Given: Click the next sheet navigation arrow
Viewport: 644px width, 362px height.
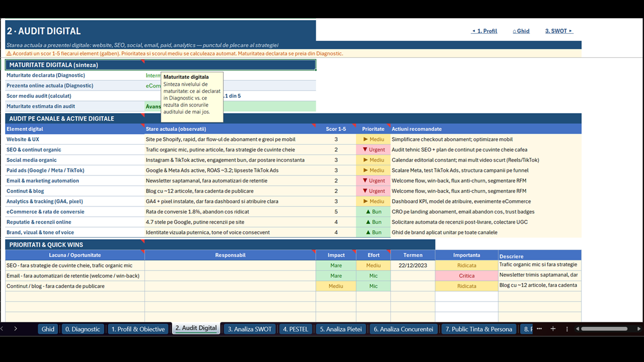Looking at the screenshot, I should pyautogui.click(x=16, y=329).
